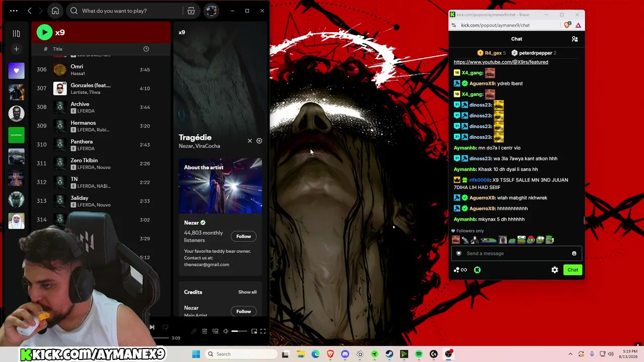The height and width of the screenshot is (362, 644).
Task: Open the chat user list icon
Action: pos(575,39)
